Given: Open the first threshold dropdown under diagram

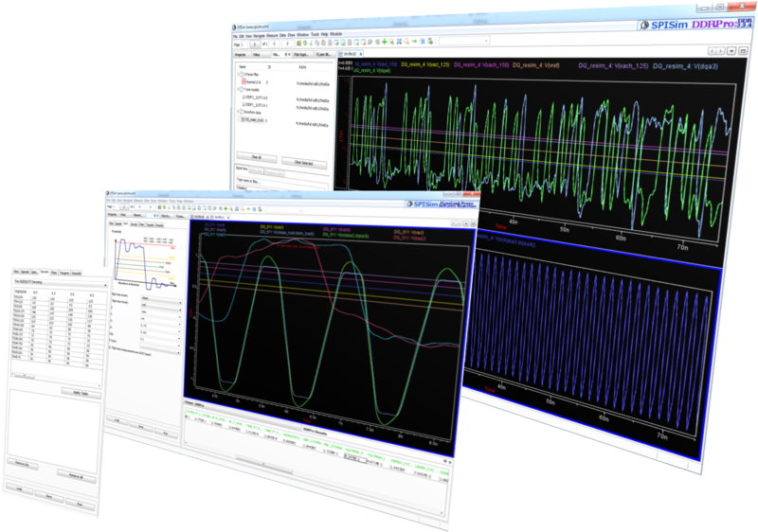Looking at the screenshot, I should (159, 296).
